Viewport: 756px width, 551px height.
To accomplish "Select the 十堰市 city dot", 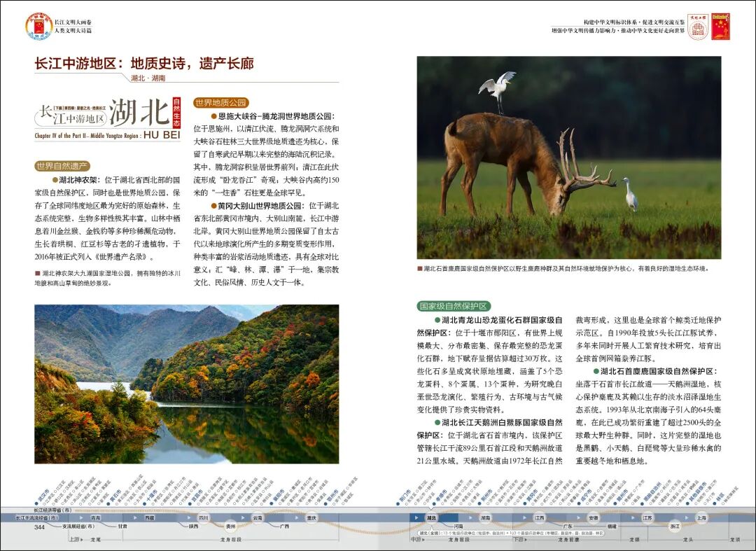I will 144,503.
